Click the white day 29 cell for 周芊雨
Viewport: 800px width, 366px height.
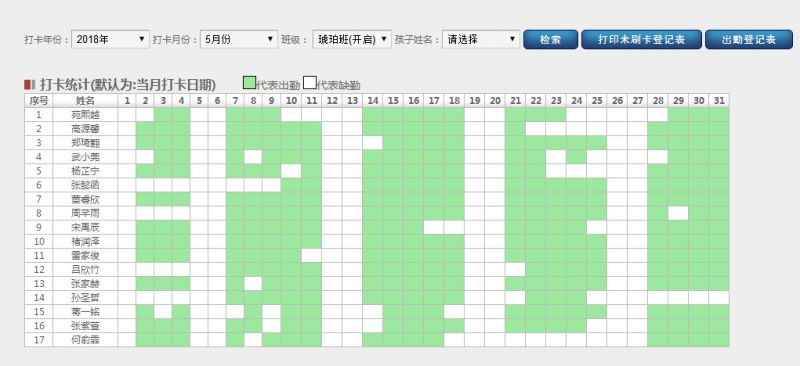(x=678, y=213)
